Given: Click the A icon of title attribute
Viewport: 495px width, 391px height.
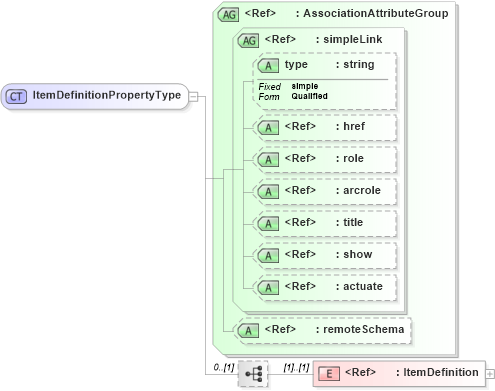Looking at the screenshot, I should pyautogui.click(x=268, y=224).
